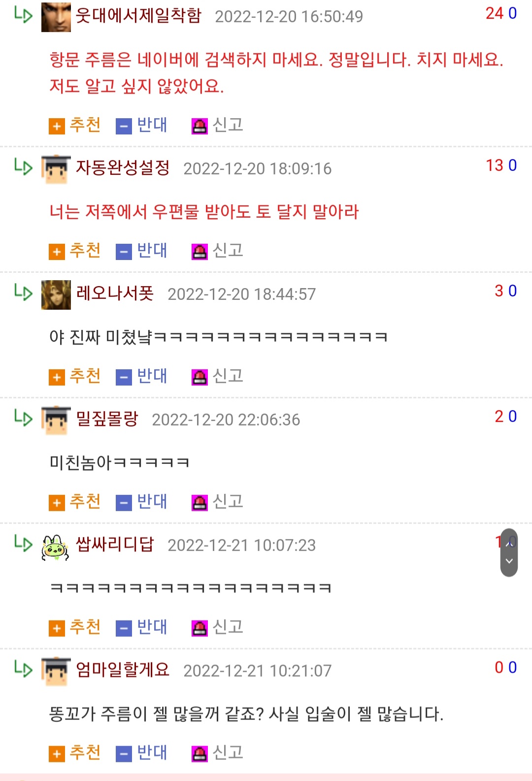The width and height of the screenshot is (532, 781).
Task: Open 레오나서폿's profile avatar image
Action: click(x=56, y=294)
